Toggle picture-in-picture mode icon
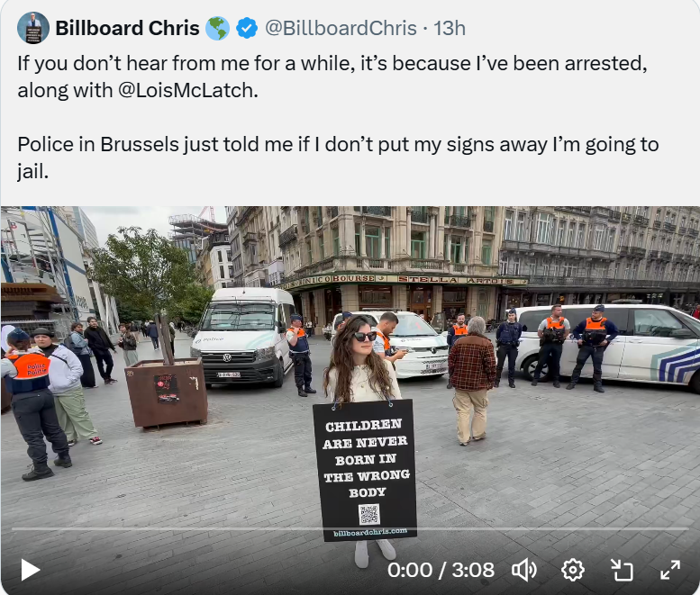This screenshot has width=700, height=595. coord(622,570)
